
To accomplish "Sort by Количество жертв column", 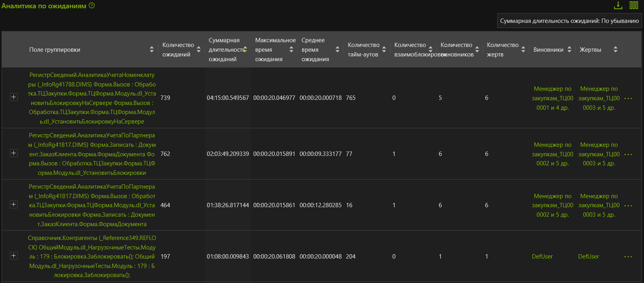I will (523, 49).
